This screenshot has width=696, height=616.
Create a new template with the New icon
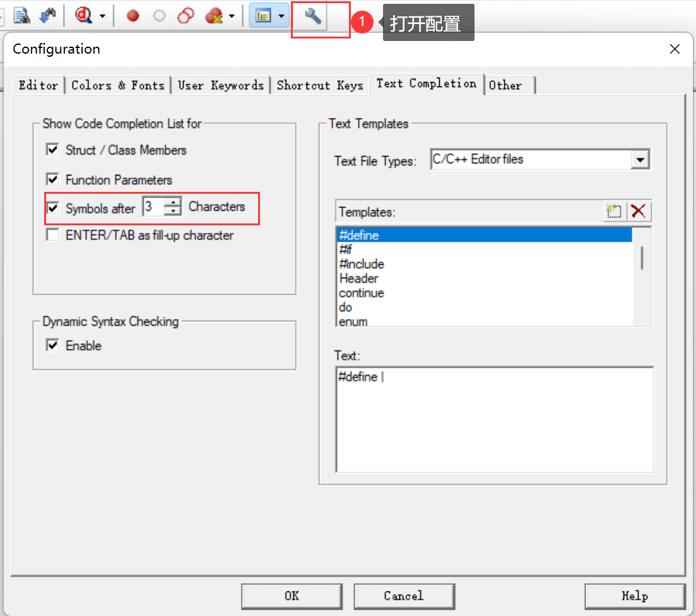point(613,211)
